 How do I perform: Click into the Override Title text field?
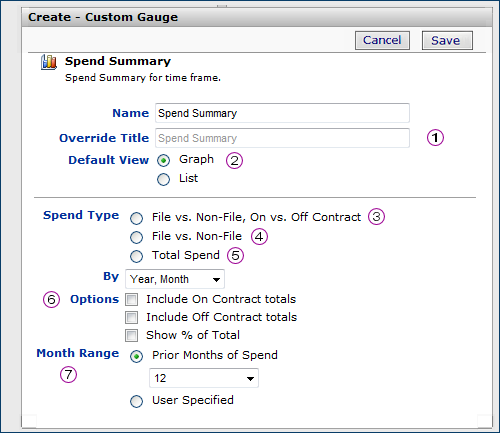(282, 138)
